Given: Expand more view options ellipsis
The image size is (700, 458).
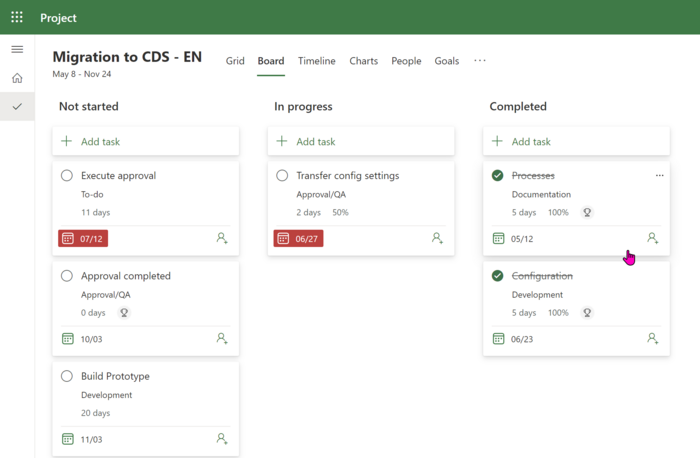Looking at the screenshot, I should (480, 60).
